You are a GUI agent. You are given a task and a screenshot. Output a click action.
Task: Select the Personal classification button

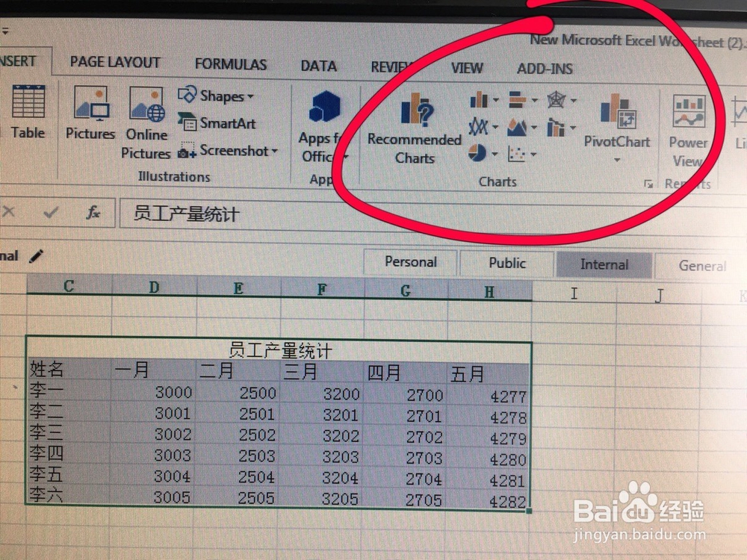411,262
